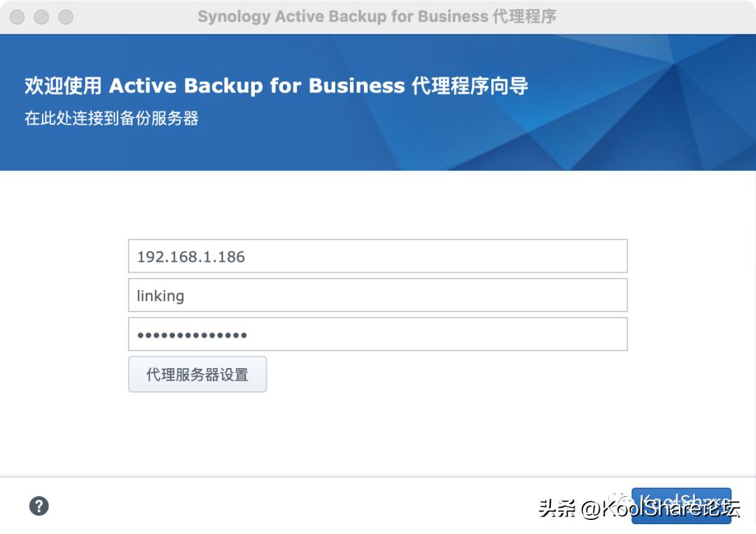Select the username field containing linking

(x=378, y=295)
